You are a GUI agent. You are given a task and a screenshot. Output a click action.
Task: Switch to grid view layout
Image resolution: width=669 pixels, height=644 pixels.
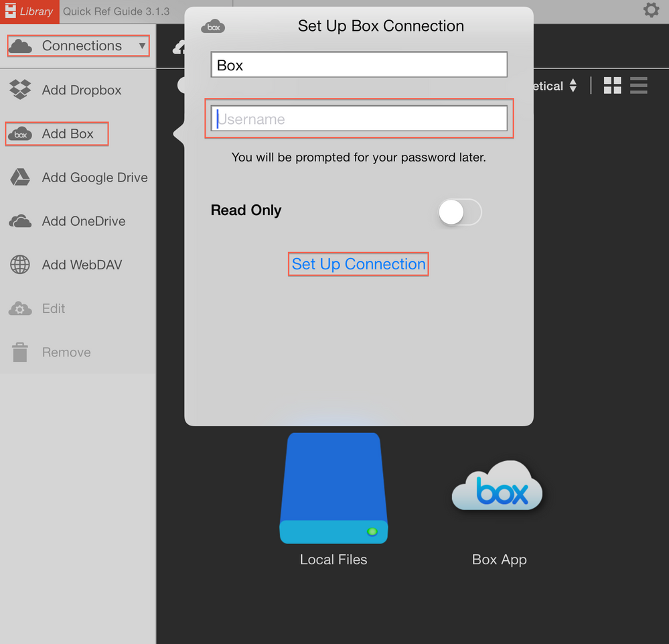tap(611, 85)
